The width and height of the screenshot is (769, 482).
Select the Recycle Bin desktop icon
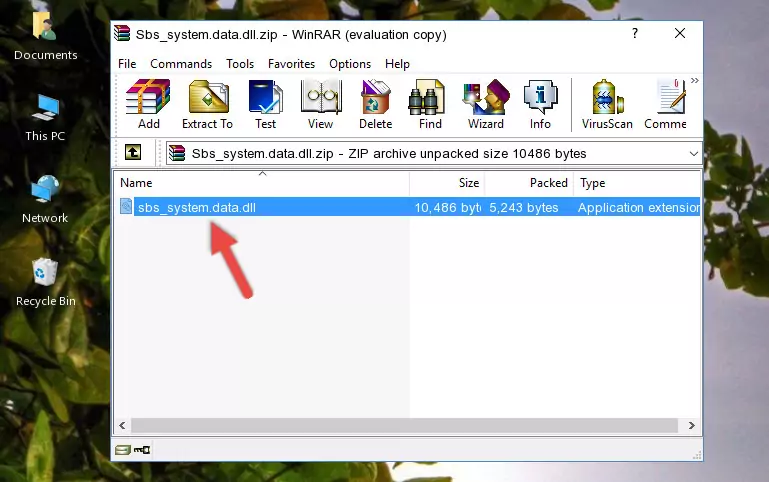tap(46, 282)
